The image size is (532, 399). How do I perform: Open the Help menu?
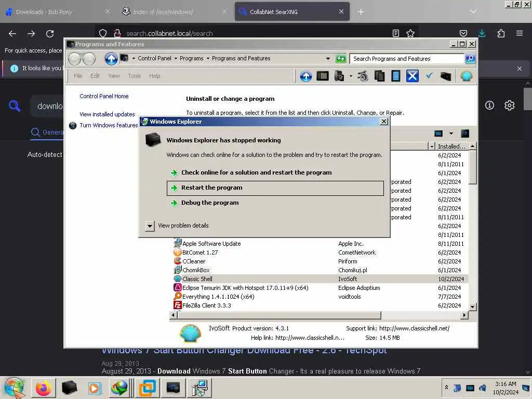(x=155, y=76)
